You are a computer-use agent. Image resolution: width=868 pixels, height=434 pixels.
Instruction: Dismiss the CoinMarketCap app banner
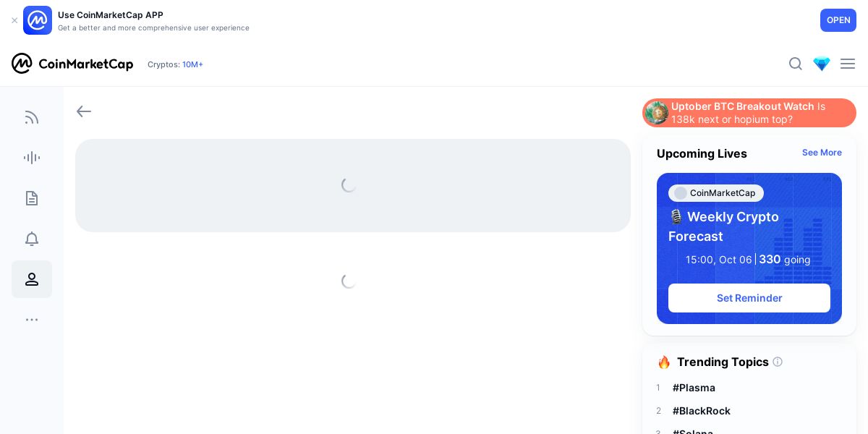tap(14, 20)
